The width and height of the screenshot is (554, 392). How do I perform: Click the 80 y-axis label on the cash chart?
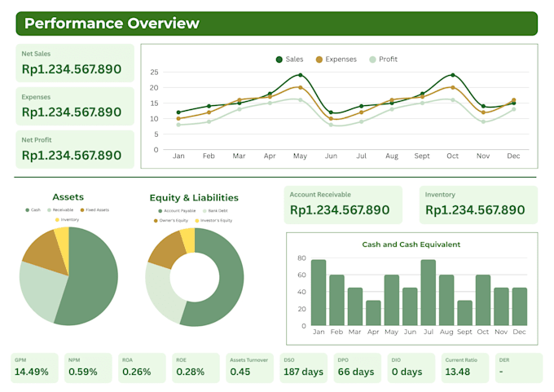301,258
